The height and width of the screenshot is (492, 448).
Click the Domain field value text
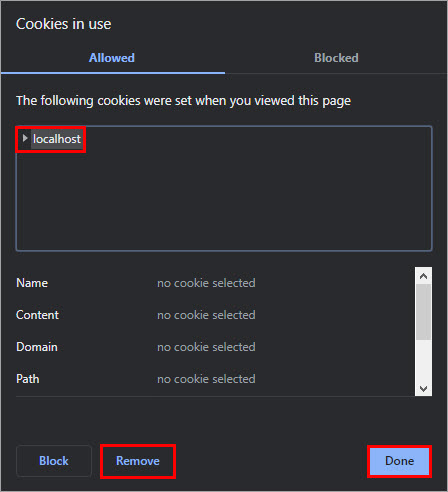pyautogui.click(x=206, y=347)
